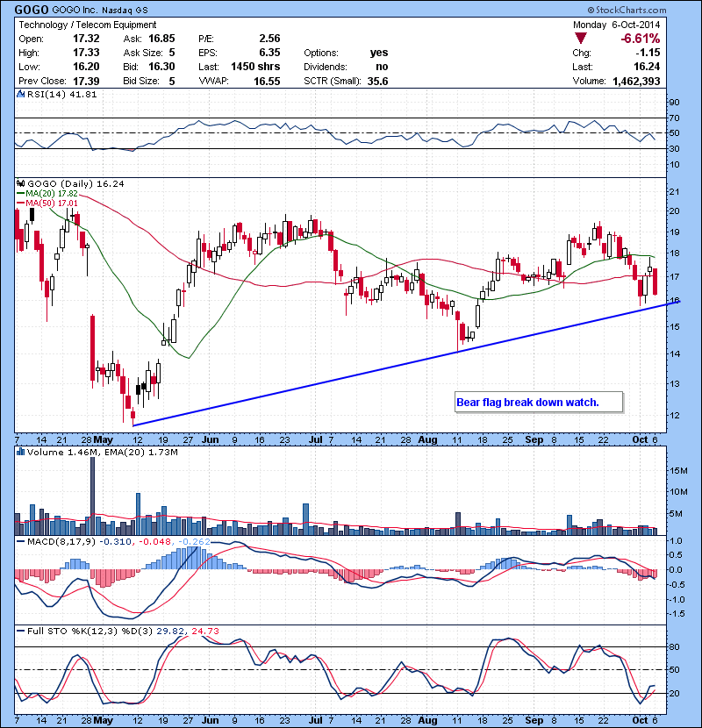This screenshot has width=702, height=728.
Task: Click the Open value 17.32
Action: click(86, 39)
